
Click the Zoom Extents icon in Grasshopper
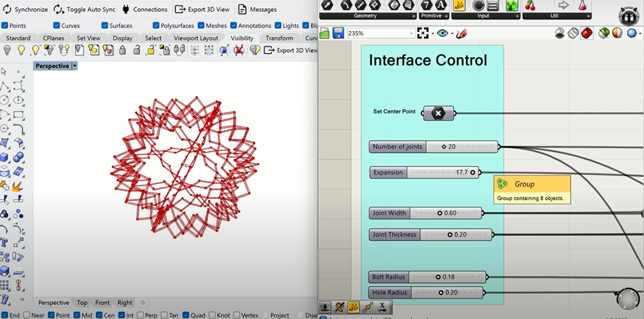point(423,33)
